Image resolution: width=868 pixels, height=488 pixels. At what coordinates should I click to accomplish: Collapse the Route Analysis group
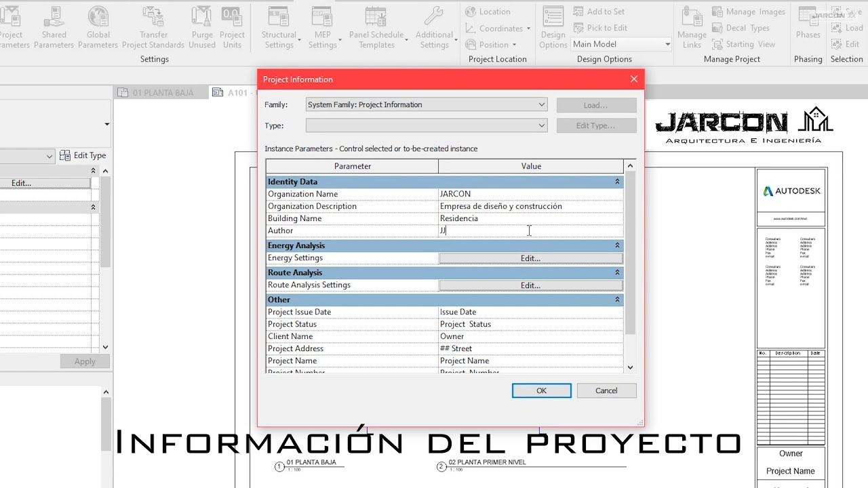coord(617,272)
